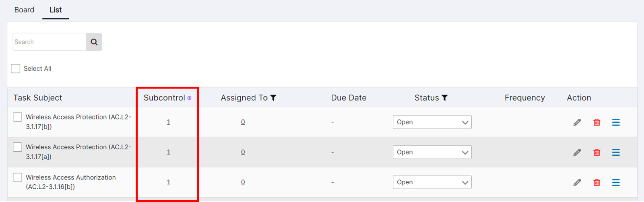Open subcontrol count link in first row
Viewport: 644px width, 202px height.
point(168,122)
